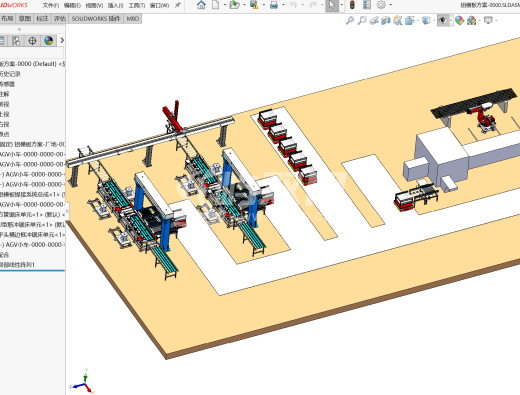Expand the Apply Scene dropdown arrow
This screenshot has width=520, height=395.
(480, 21)
